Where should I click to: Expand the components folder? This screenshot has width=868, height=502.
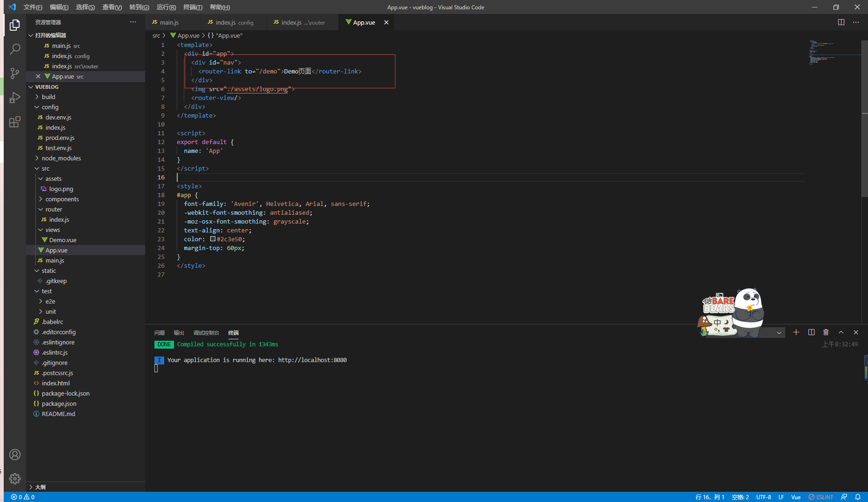tap(86, 199)
